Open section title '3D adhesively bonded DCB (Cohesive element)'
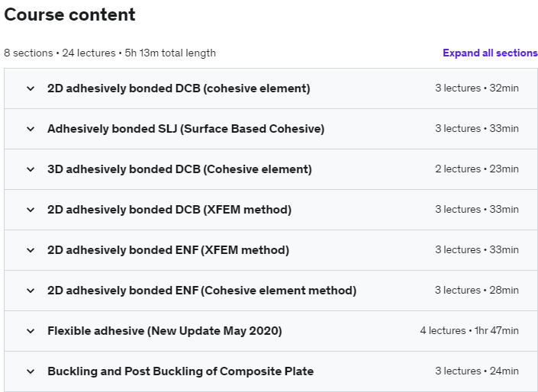538x392 pixels. point(179,169)
